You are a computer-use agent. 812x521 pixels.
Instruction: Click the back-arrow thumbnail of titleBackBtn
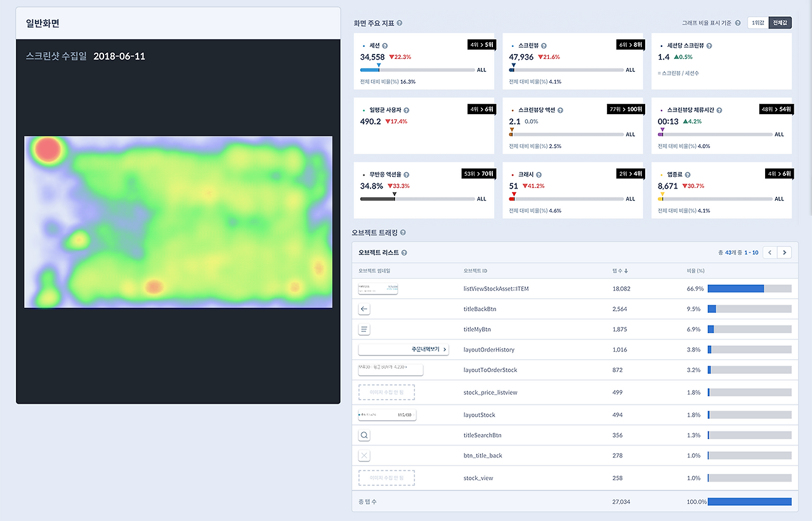[364, 309]
